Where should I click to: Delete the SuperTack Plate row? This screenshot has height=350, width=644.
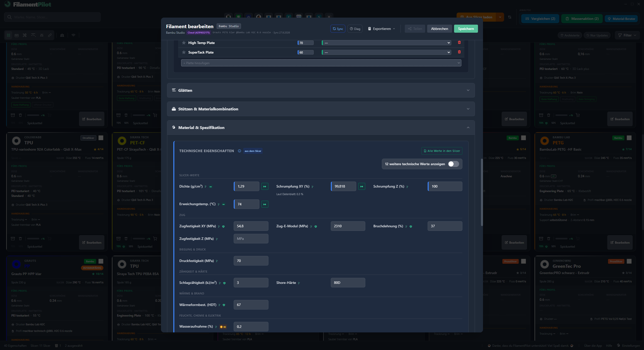(x=459, y=52)
